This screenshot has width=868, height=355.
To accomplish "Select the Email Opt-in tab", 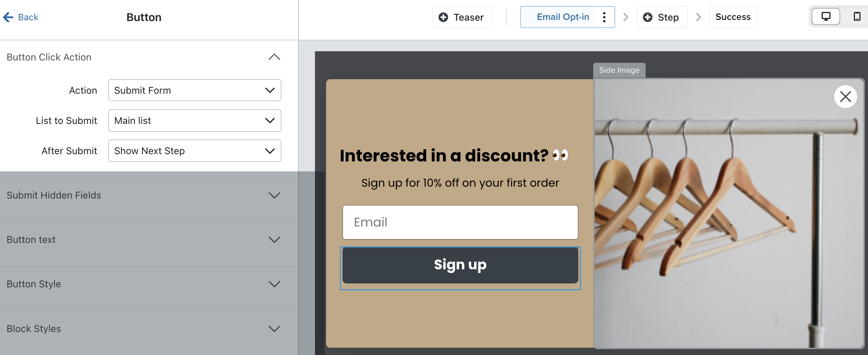I will point(563,17).
